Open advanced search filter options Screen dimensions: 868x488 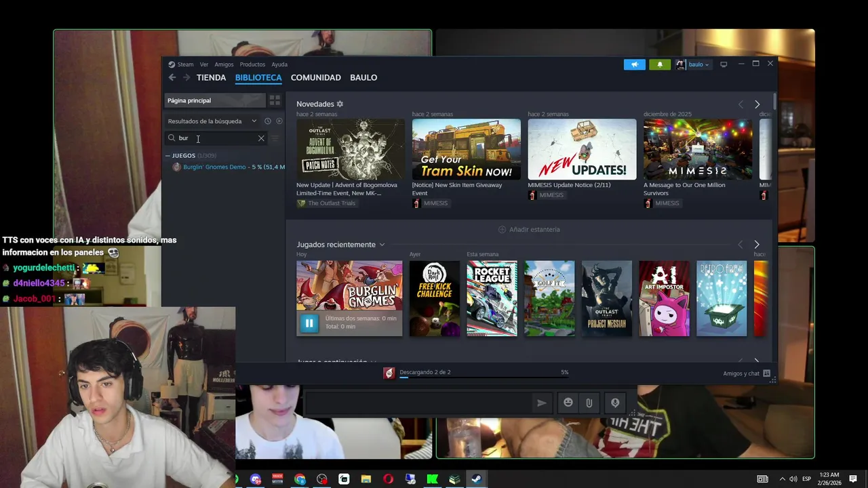[x=275, y=138]
